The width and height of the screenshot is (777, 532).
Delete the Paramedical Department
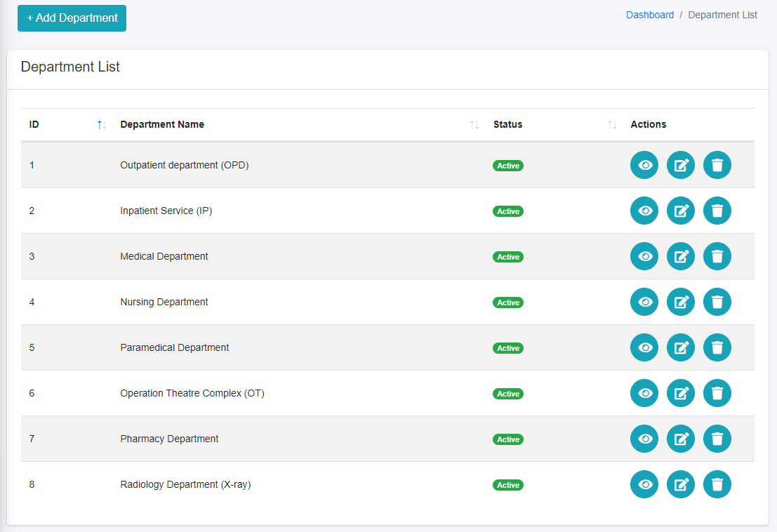tap(717, 347)
